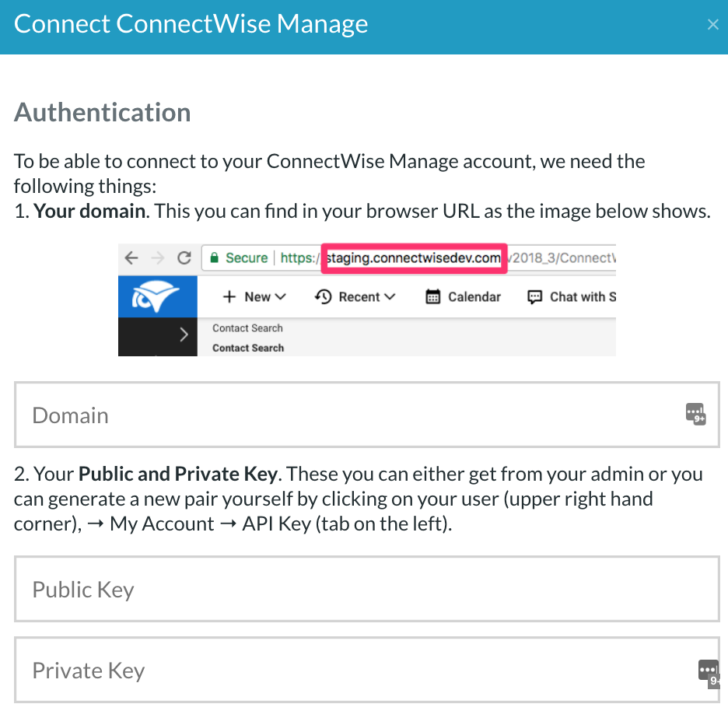Open password manager icon in Domain field
Image resolution: width=728 pixels, height=711 pixels.
pos(695,414)
